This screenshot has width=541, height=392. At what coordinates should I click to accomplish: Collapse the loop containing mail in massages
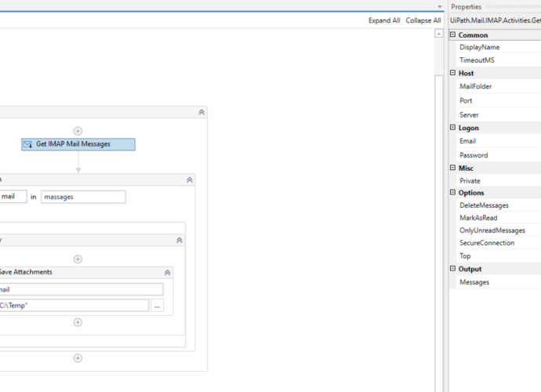click(x=189, y=180)
